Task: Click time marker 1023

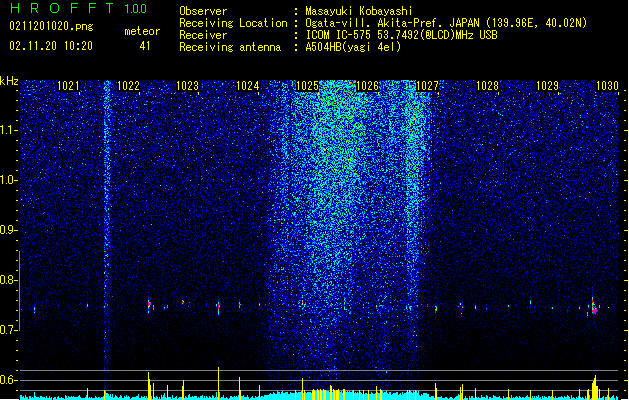Action: click(187, 86)
